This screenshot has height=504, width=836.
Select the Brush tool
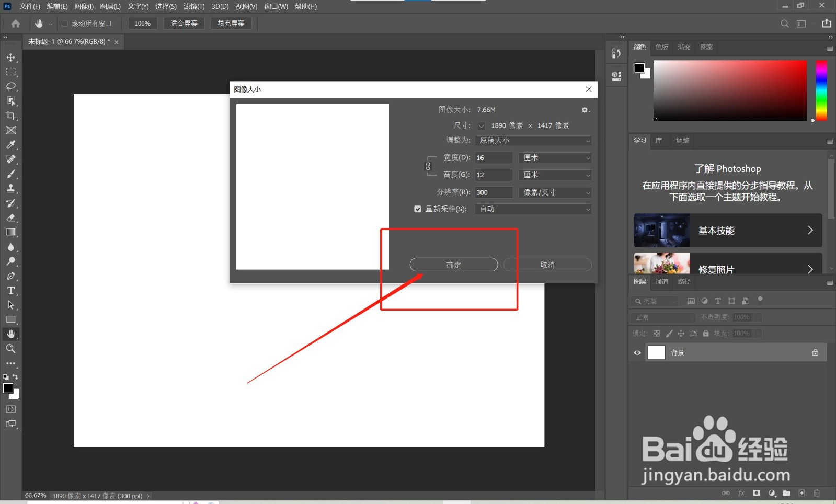[x=10, y=174]
